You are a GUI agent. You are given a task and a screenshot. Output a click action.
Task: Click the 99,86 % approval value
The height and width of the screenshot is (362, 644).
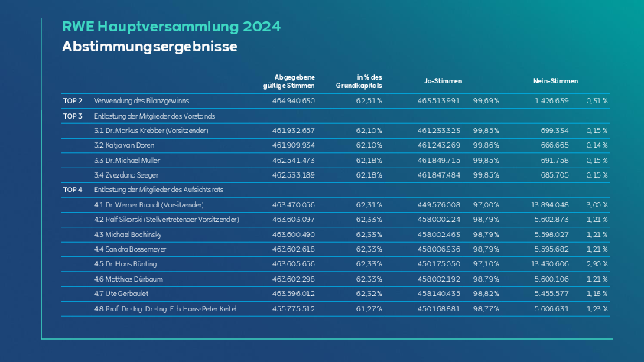point(486,145)
